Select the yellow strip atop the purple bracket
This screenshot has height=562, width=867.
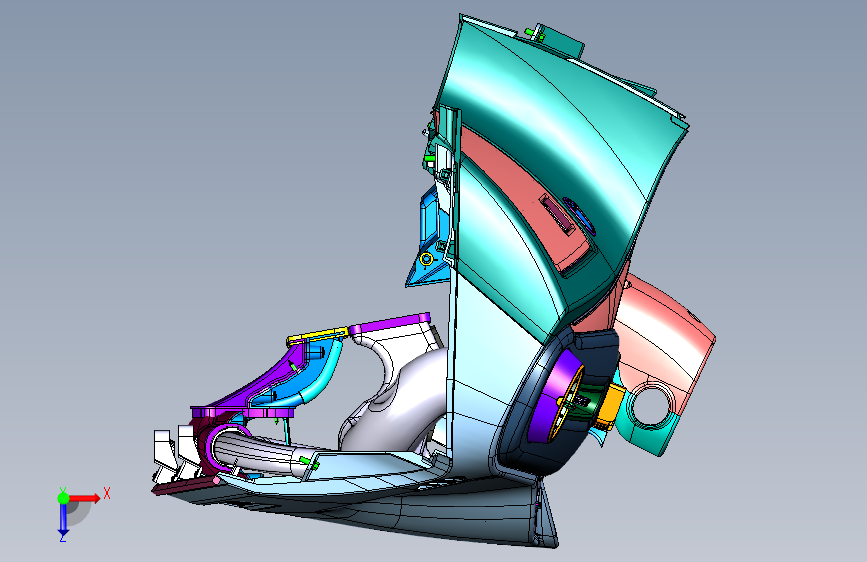[317, 335]
